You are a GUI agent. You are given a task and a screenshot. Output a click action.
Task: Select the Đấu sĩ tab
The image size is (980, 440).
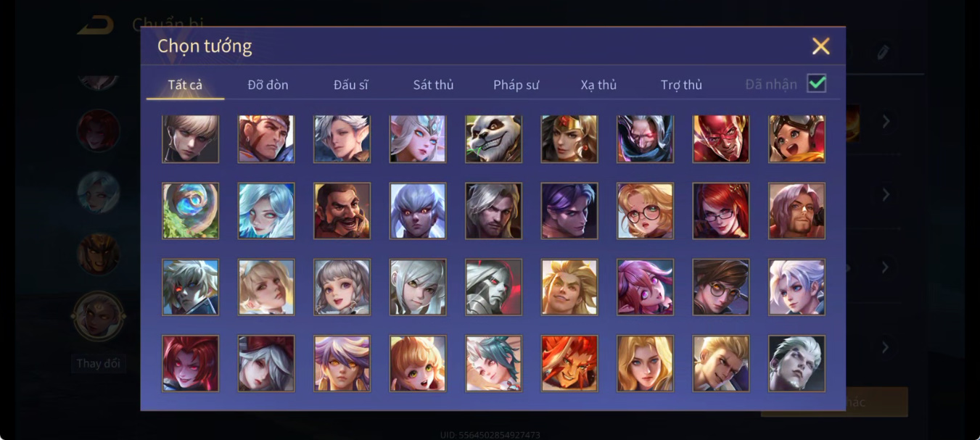(x=350, y=85)
